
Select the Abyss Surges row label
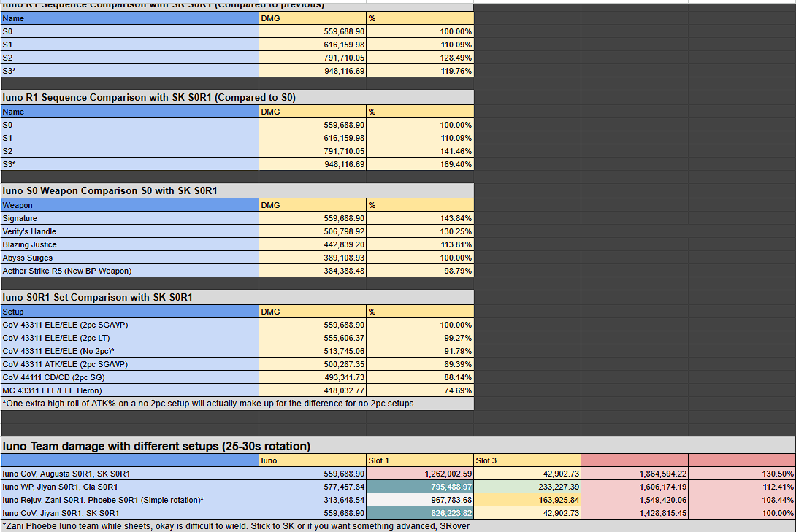pos(130,258)
